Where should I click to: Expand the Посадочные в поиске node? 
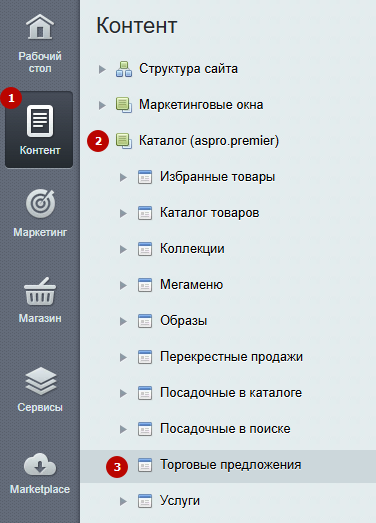(123, 430)
